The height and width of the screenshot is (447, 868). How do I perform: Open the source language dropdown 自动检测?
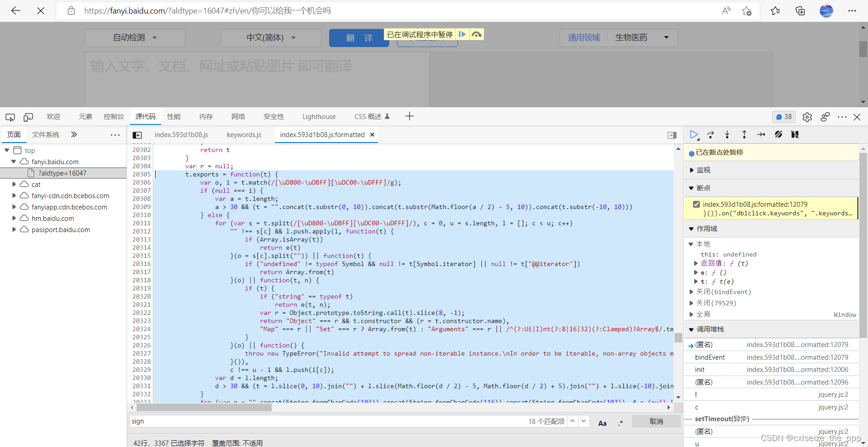[134, 38]
